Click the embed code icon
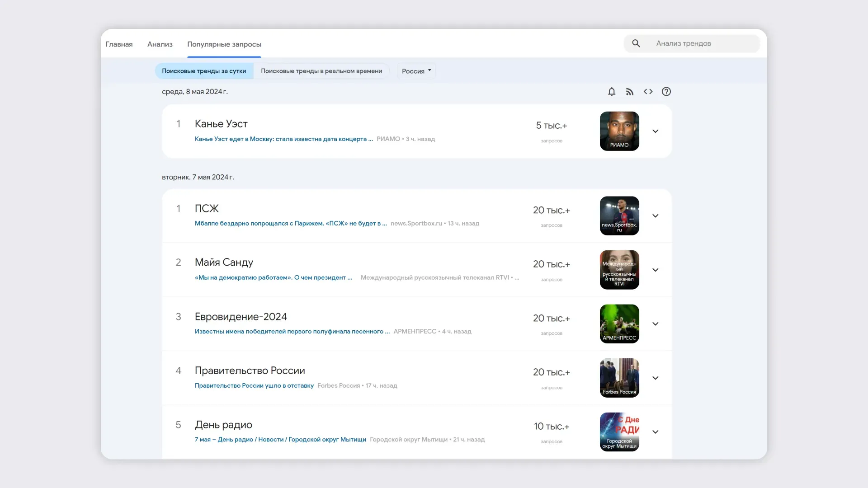Image resolution: width=868 pixels, height=488 pixels. click(648, 92)
